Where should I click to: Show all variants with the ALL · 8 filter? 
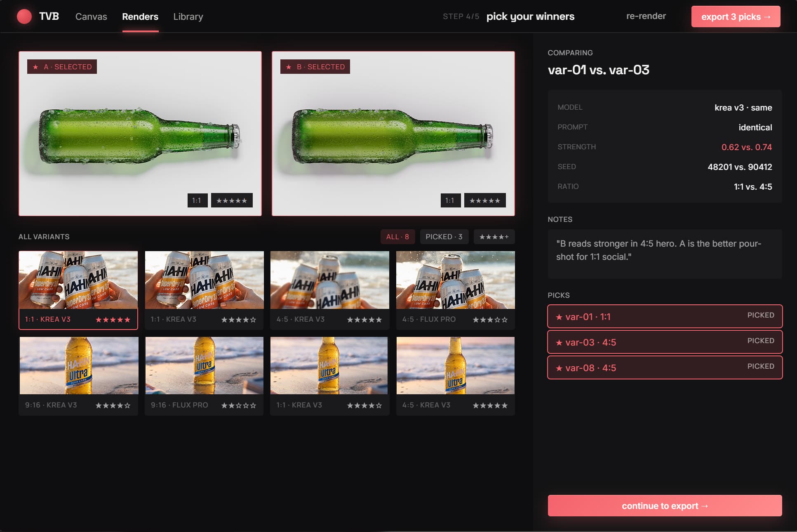(x=397, y=237)
